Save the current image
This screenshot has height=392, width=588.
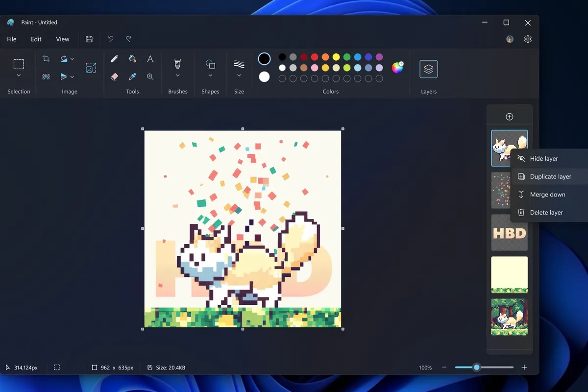pos(89,39)
